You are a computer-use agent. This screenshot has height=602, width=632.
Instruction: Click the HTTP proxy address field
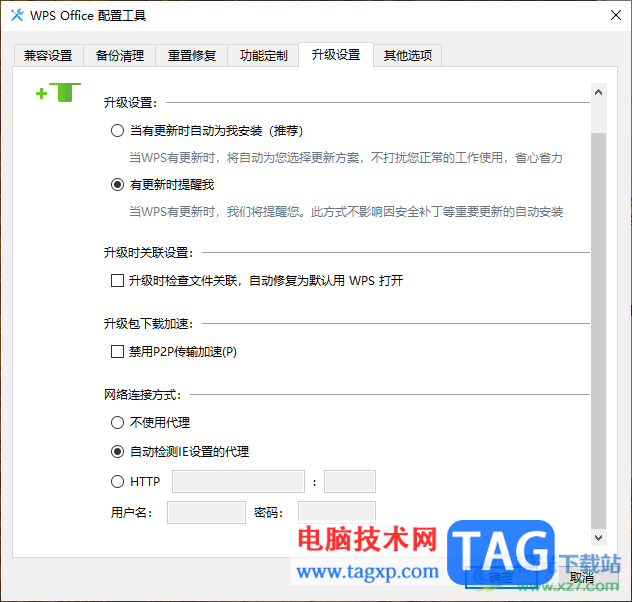(x=238, y=481)
